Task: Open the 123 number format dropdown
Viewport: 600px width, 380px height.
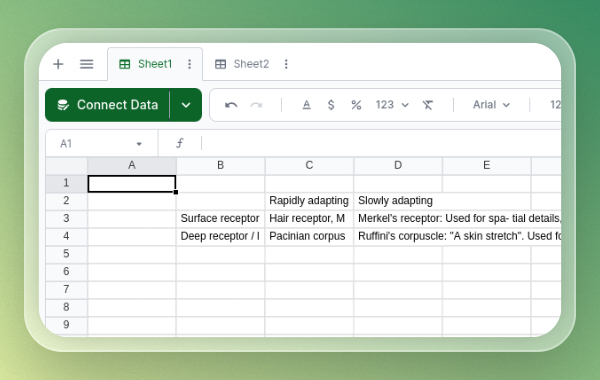Action: tap(392, 105)
